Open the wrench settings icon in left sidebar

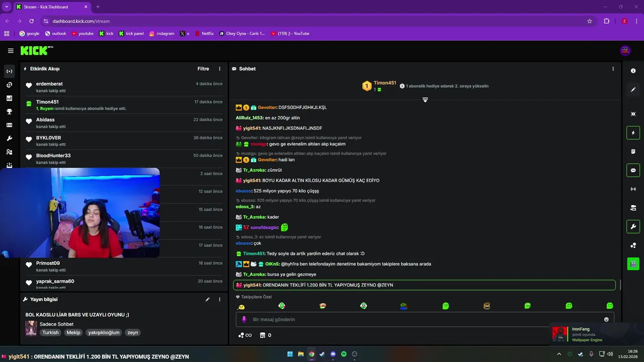point(9,138)
